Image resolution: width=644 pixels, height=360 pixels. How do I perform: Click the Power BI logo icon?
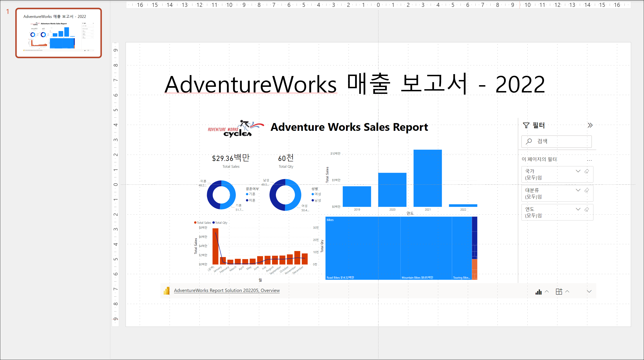tap(167, 291)
